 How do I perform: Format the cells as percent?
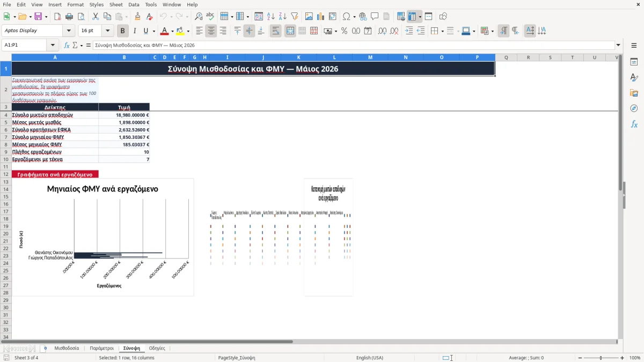click(x=344, y=31)
